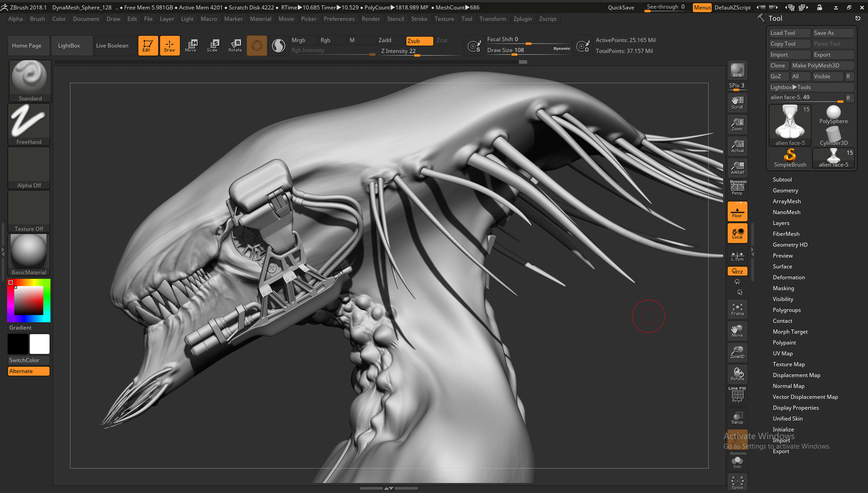Open the Render menu
Image resolution: width=868 pixels, height=493 pixels.
[371, 19]
